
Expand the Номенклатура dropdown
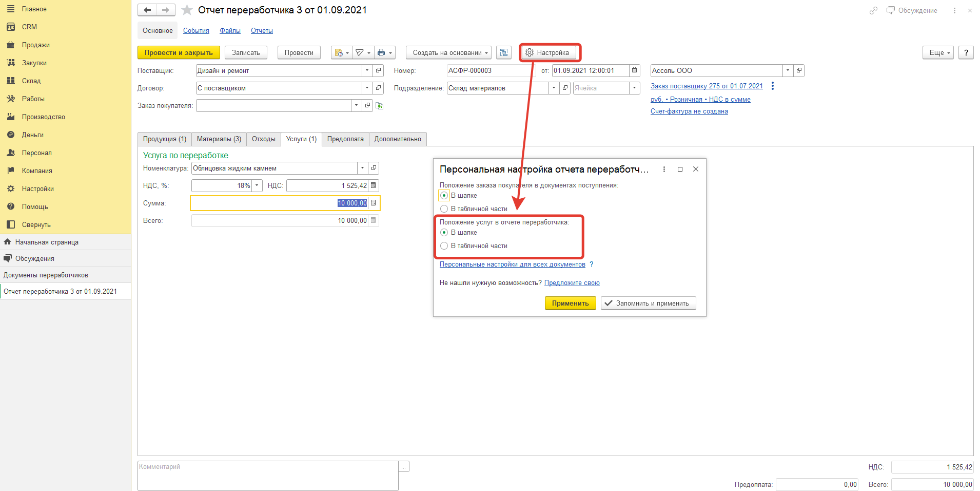[x=362, y=168]
